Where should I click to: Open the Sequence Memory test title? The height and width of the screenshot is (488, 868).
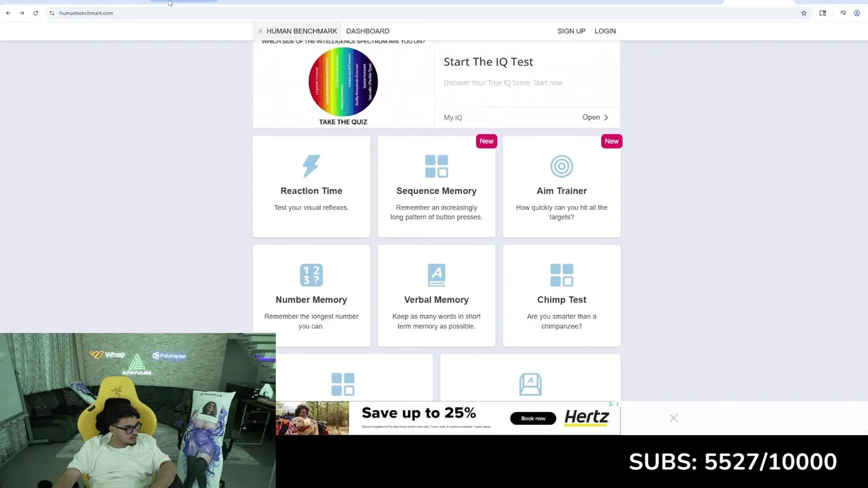[x=437, y=191]
